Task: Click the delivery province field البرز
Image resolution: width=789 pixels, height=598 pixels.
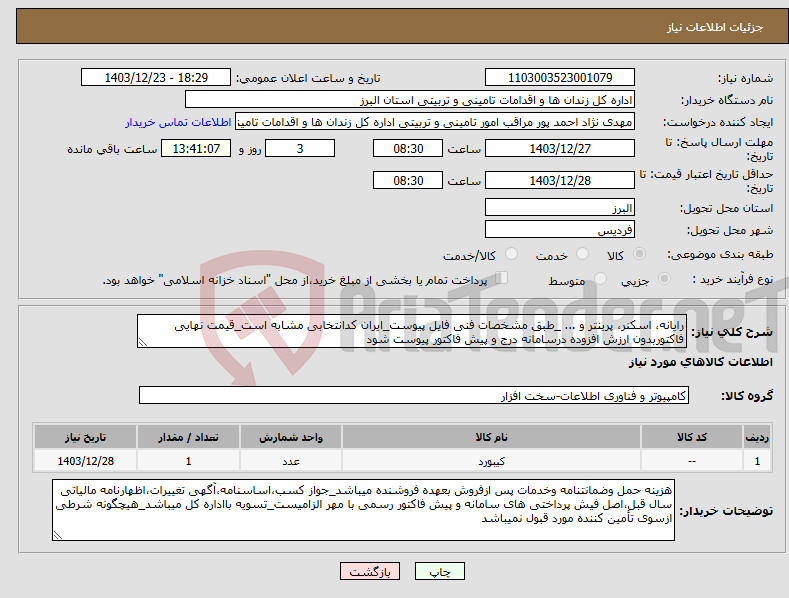Action: 560,207
